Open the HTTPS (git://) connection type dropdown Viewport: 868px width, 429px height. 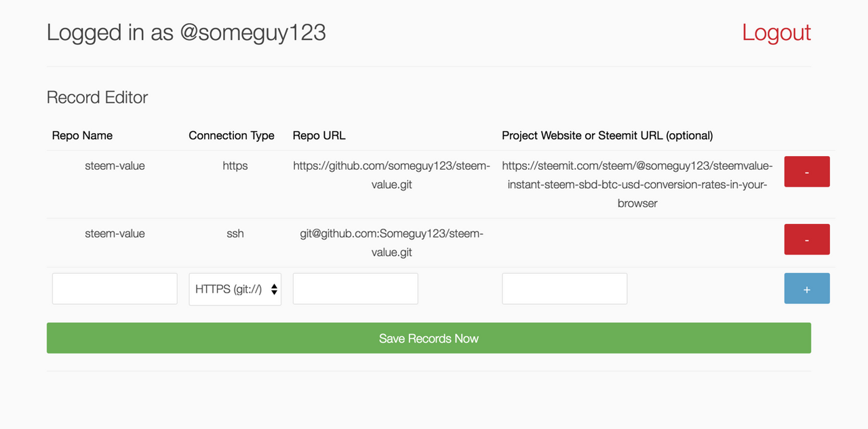pyautogui.click(x=235, y=289)
